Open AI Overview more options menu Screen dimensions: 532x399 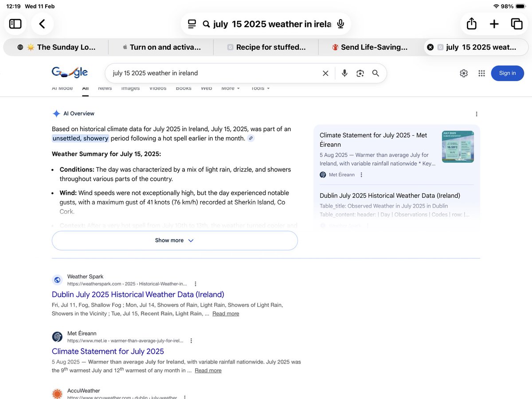[477, 114]
